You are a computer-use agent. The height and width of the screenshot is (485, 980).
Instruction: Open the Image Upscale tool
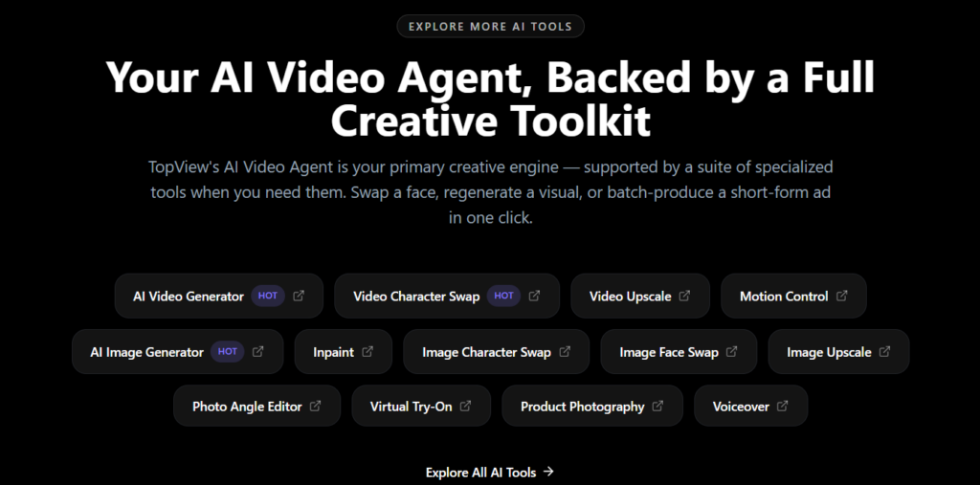tap(838, 351)
